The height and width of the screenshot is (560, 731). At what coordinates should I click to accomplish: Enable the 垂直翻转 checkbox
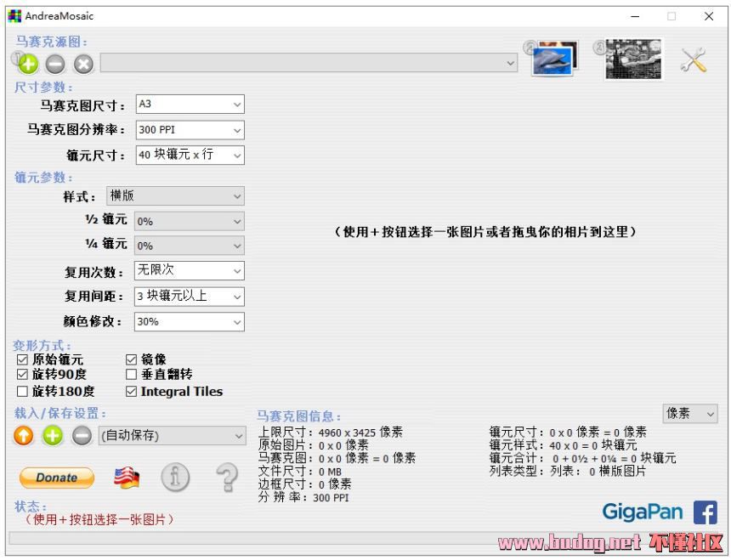click(x=131, y=374)
